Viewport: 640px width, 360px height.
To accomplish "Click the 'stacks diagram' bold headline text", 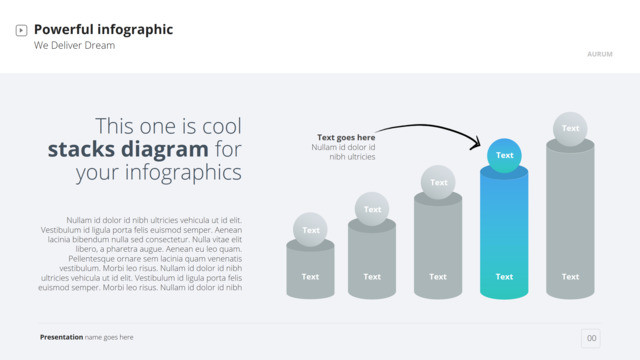I will pos(128,149).
